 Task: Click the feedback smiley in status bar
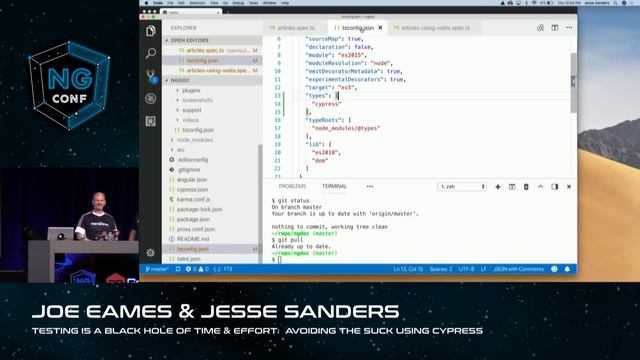click(554, 269)
